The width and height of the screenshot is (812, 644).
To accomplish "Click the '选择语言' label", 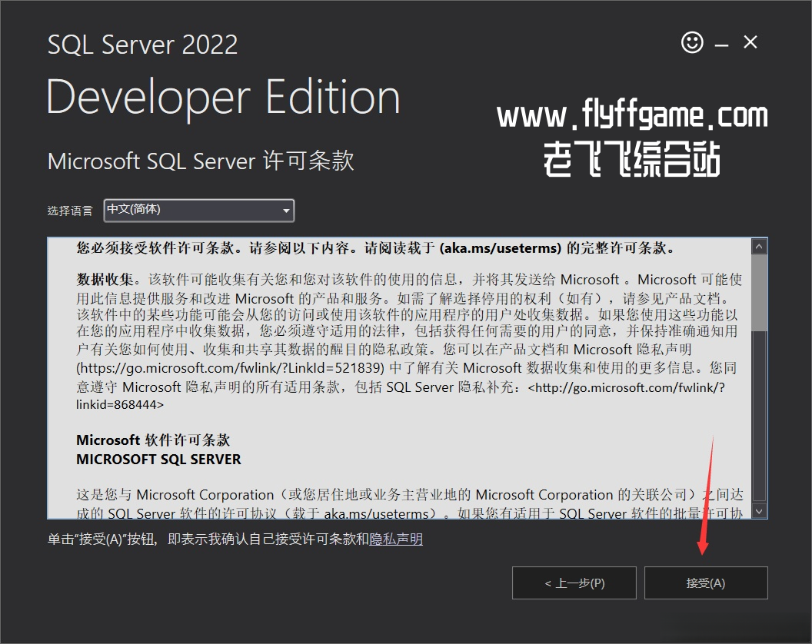I will pyautogui.click(x=70, y=211).
